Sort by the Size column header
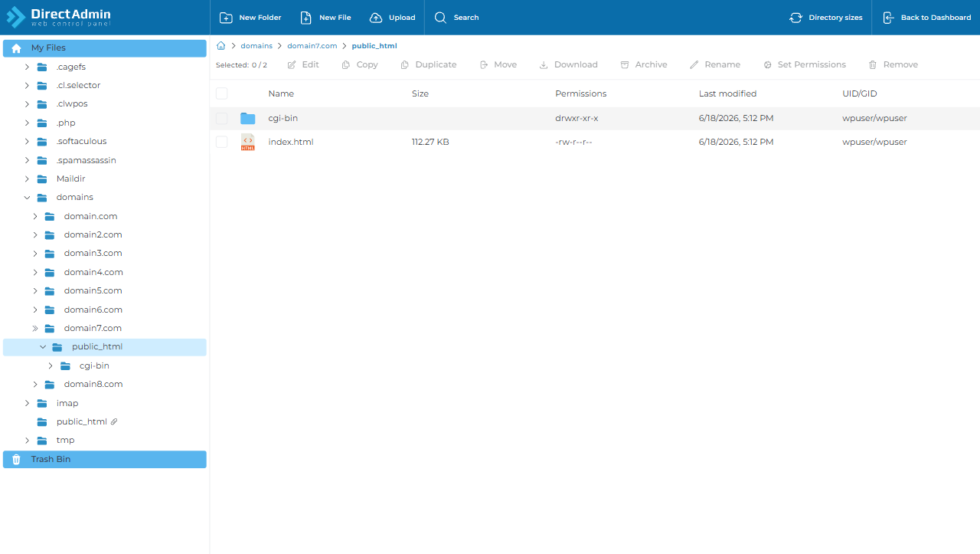This screenshot has height=554, width=980. (420, 93)
